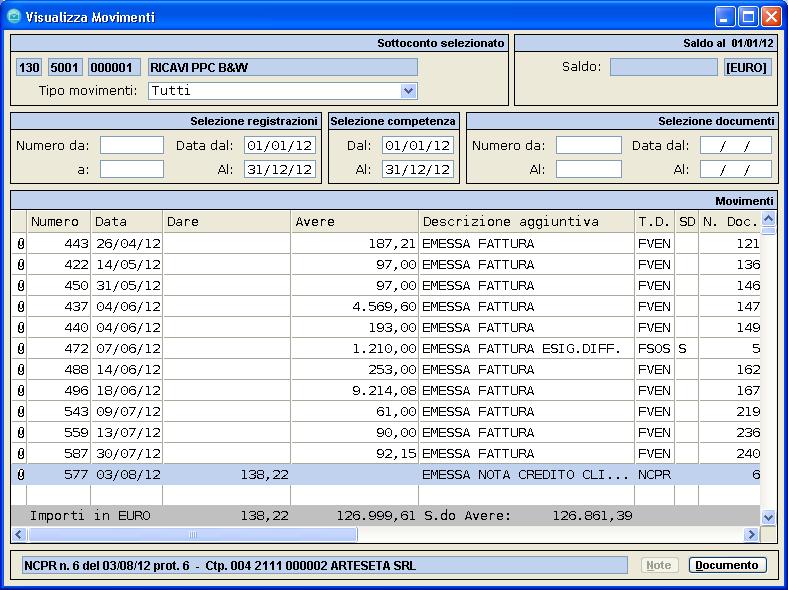Click vertical scrollbar up arrow
Viewport: 788px width, 590px height.
[768, 218]
